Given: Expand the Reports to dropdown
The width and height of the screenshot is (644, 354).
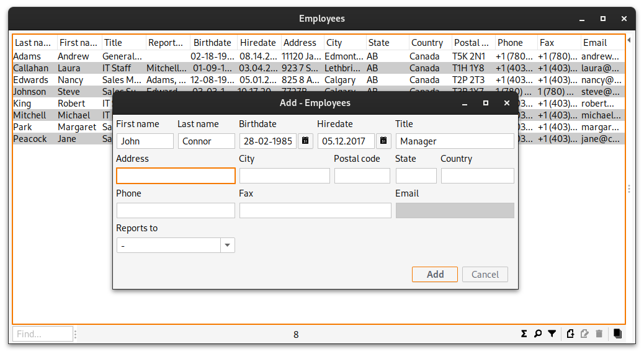Looking at the screenshot, I should 228,246.
